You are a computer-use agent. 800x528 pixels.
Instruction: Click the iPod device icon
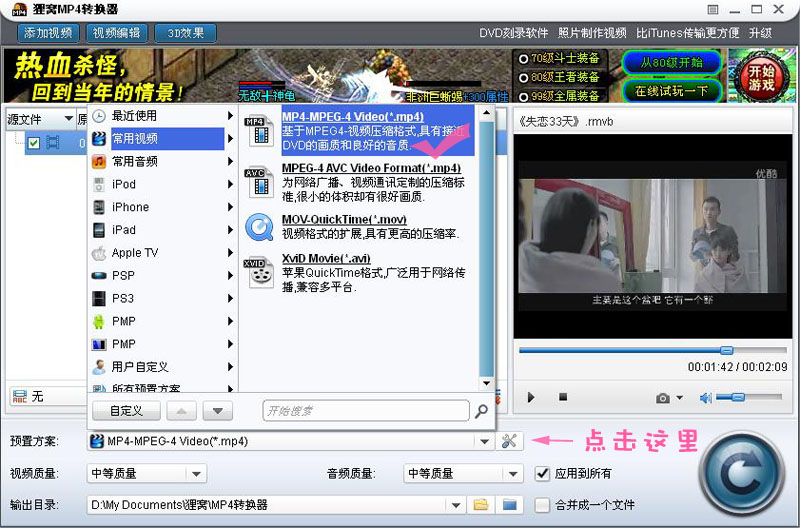99,185
